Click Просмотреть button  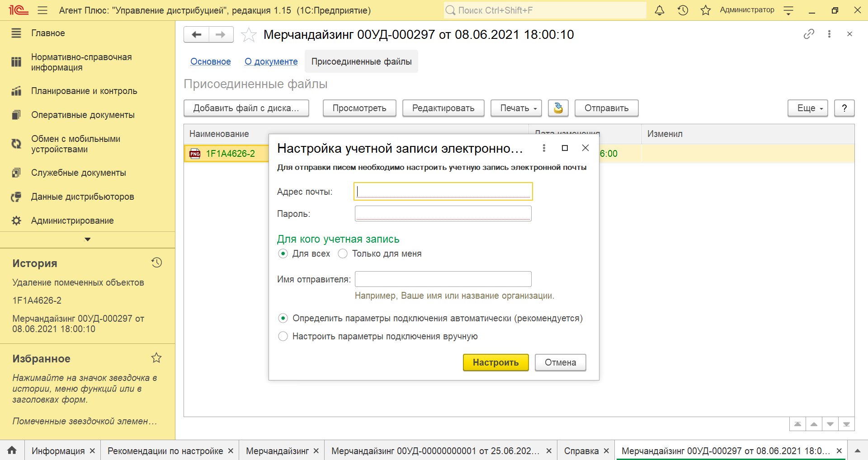click(x=359, y=108)
